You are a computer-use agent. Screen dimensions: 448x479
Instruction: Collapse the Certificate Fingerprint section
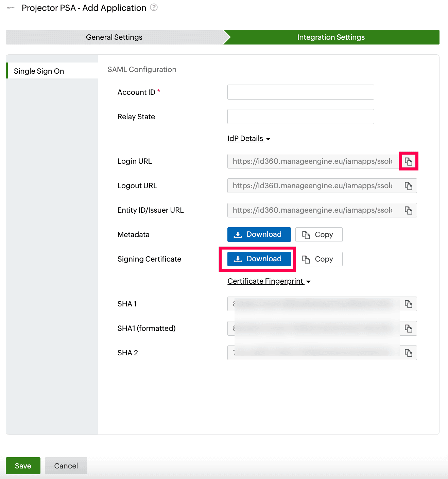[x=269, y=281]
